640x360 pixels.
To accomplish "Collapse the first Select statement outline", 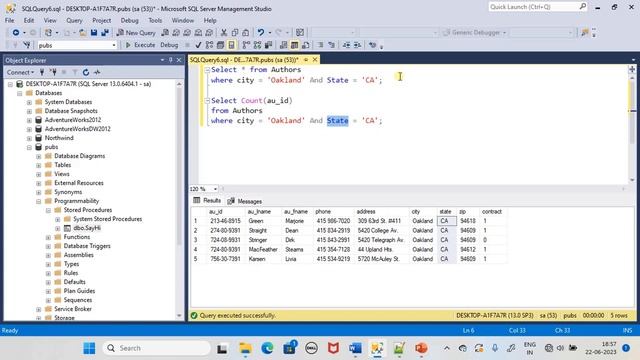I will click(x=207, y=70).
